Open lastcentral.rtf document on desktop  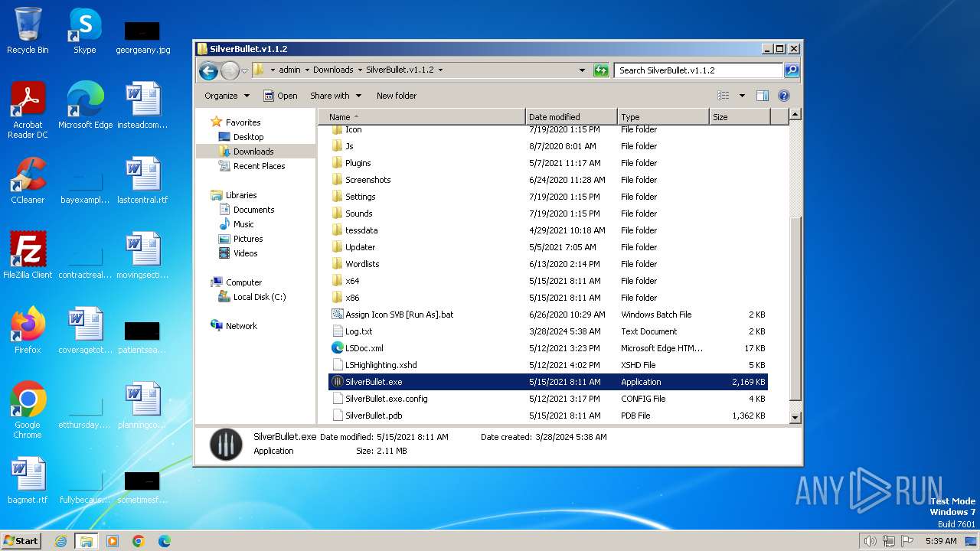click(x=142, y=181)
